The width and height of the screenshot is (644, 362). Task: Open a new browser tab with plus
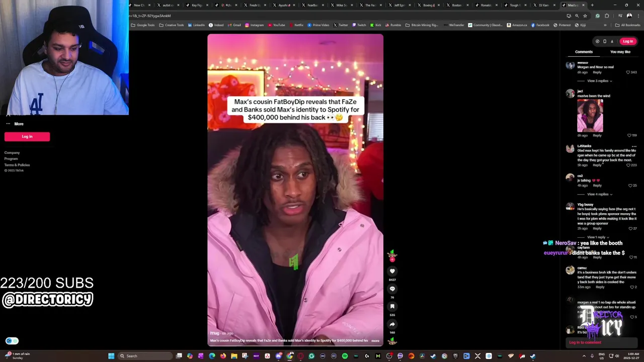click(x=592, y=5)
